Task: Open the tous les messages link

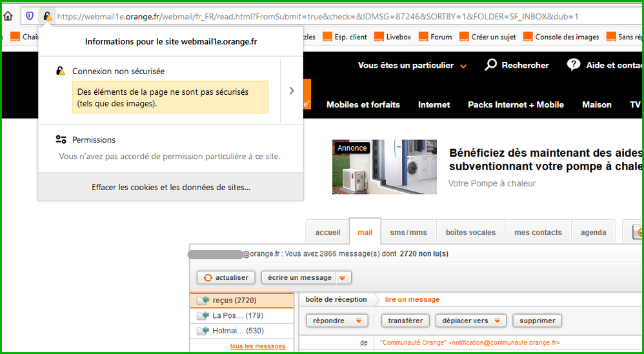Action: pyautogui.click(x=257, y=346)
